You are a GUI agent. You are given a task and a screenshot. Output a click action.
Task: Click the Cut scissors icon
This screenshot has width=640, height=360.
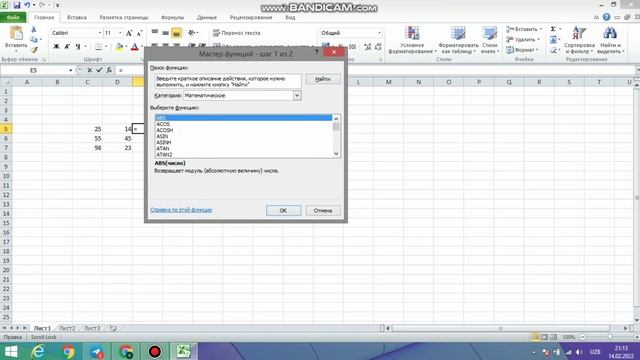point(34,29)
